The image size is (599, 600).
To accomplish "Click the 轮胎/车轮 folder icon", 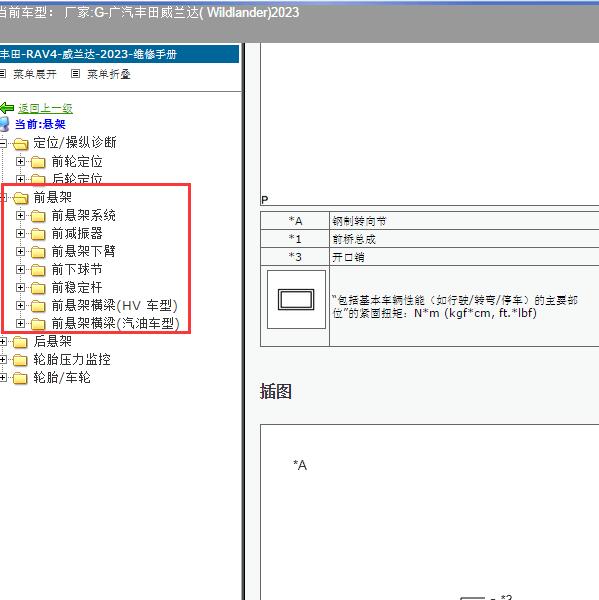I will (20, 378).
